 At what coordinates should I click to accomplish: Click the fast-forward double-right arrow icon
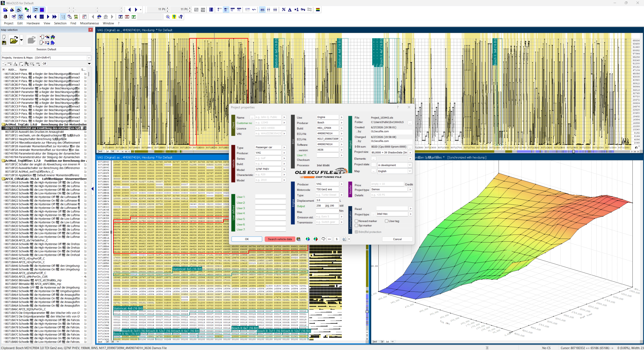tap(54, 17)
